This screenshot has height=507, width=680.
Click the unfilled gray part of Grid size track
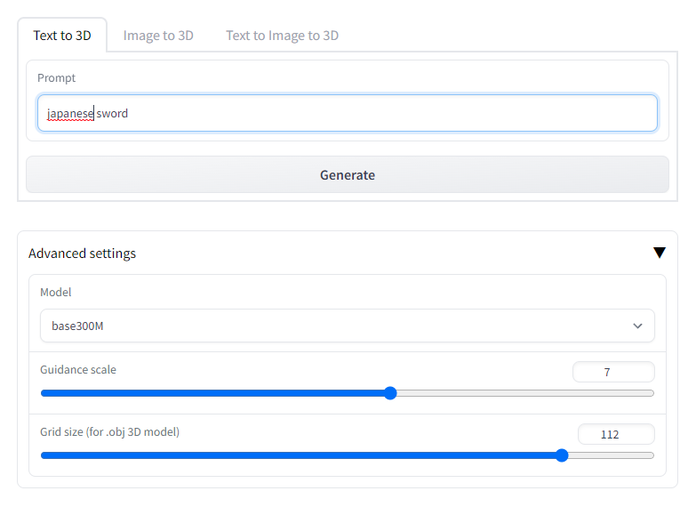click(x=610, y=455)
